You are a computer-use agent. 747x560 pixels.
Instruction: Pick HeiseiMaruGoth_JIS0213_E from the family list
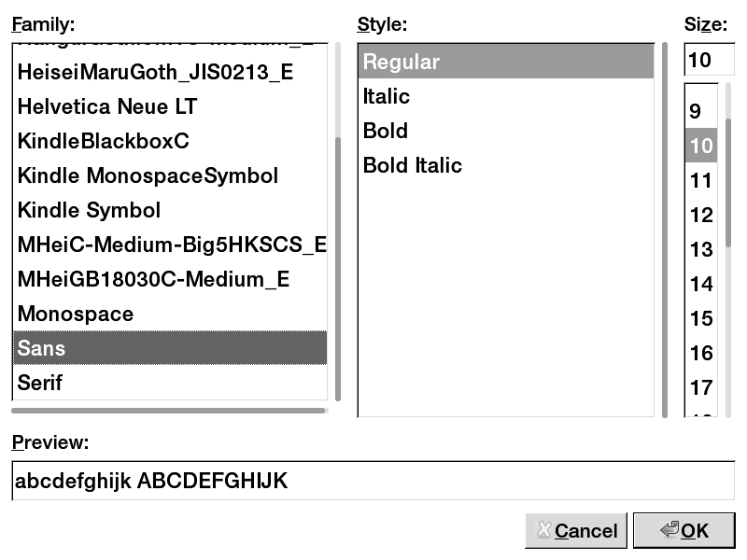(155, 72)
